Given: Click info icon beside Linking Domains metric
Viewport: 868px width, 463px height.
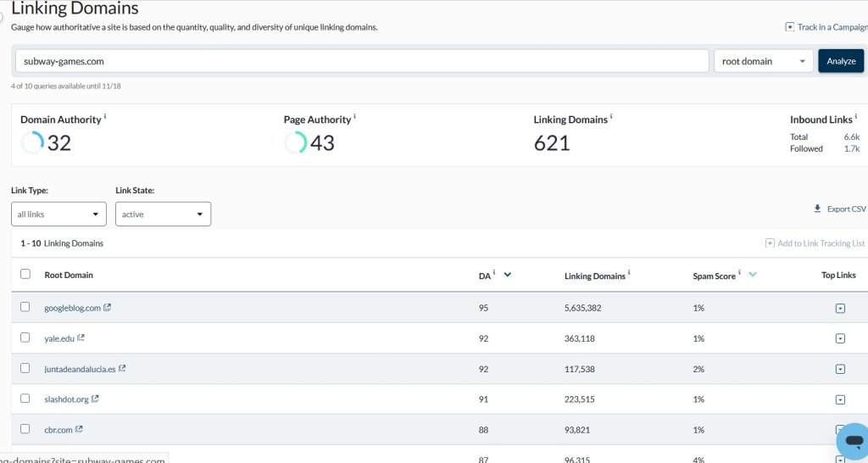Looking at the screenshot, I should click(x=611, y=117).
